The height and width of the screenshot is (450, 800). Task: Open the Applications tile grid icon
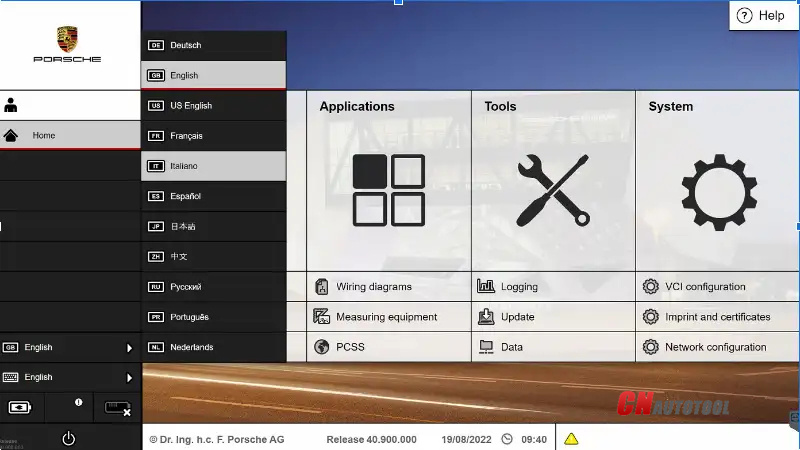point(389,190)
